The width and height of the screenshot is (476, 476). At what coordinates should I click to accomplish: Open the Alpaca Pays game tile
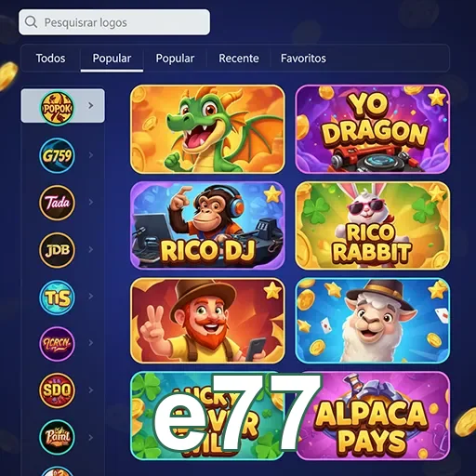click(373, 416)
